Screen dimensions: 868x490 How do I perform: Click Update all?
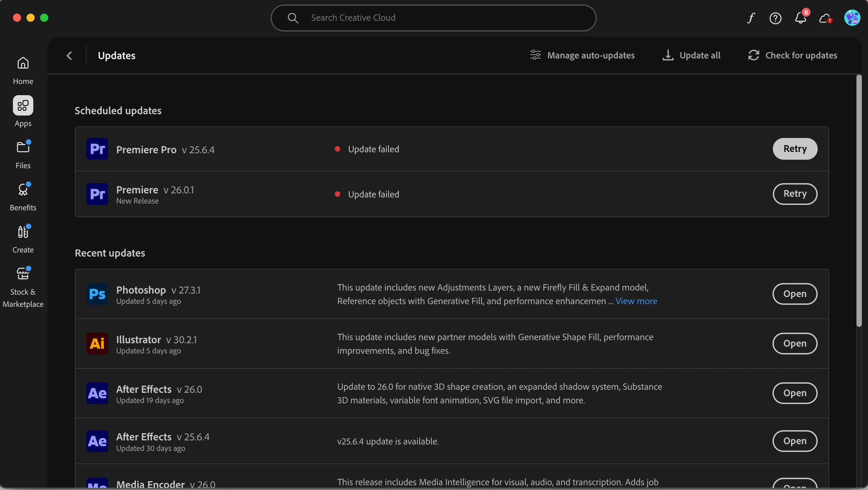[x=691, y=55]
